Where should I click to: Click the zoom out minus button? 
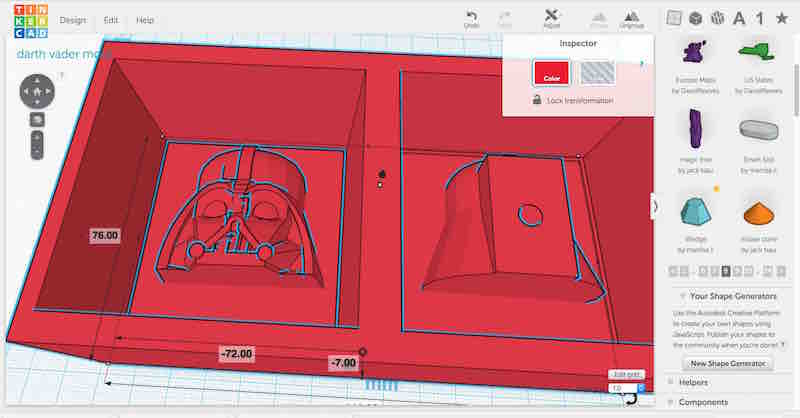(37, 152)
